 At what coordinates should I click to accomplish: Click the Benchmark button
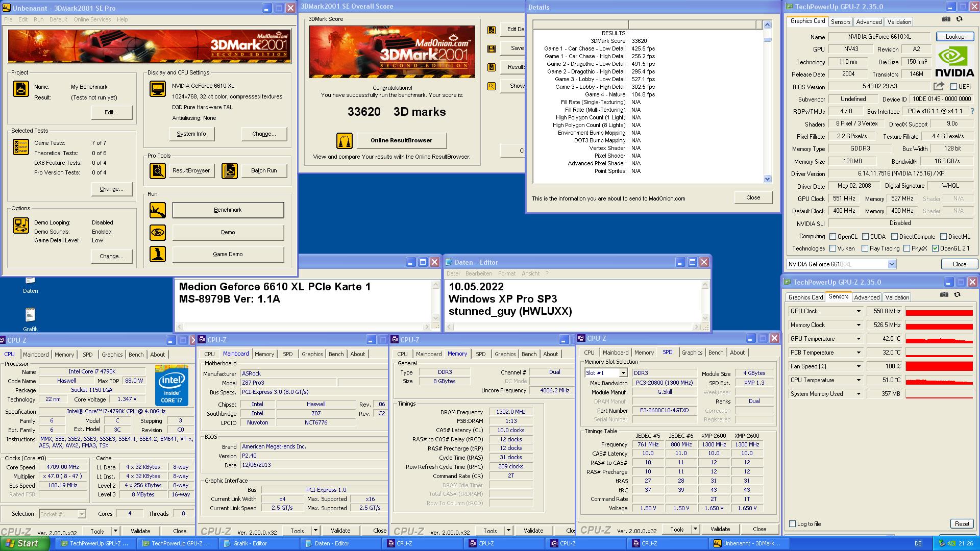click(x=228, y=210)
